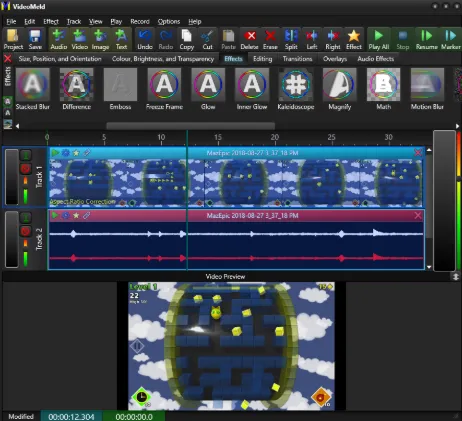Open the File menu
Viewport: 462px width, 421px height.
tap(11, 21)
